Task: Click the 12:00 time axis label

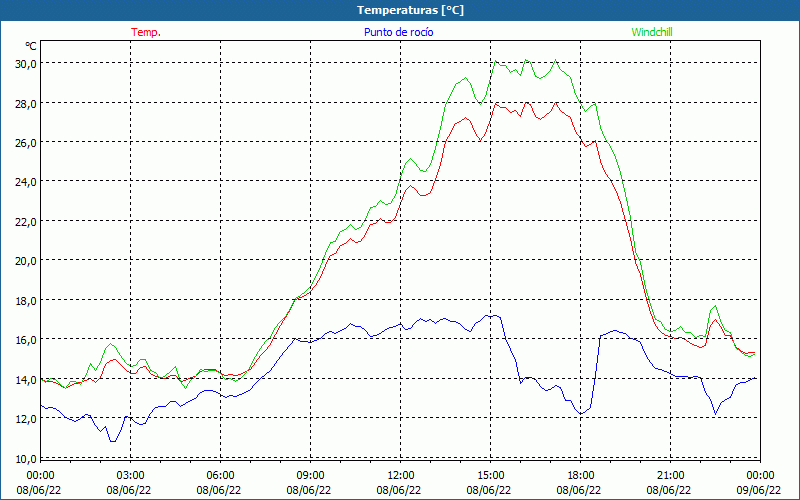Action: click(x=401, y=476)
